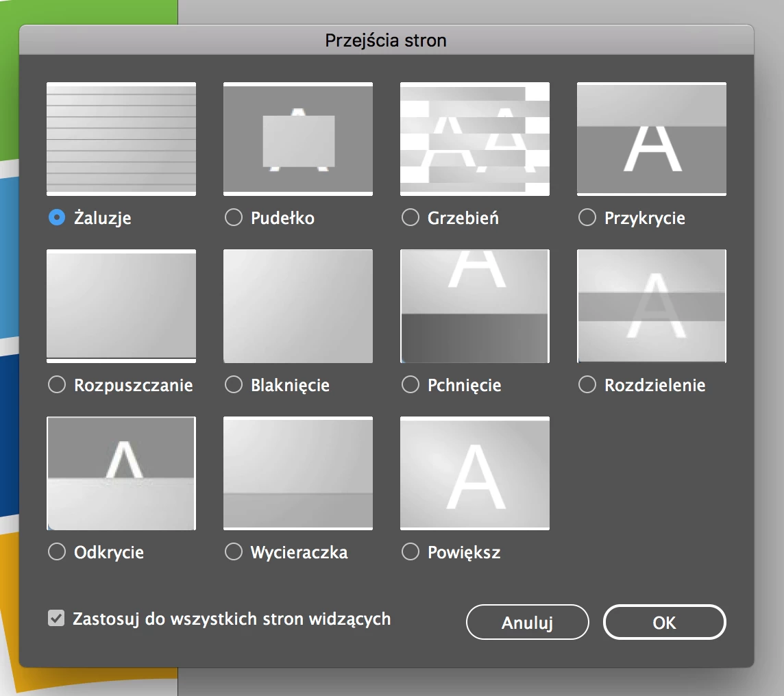Select the Rozpuszczanie radio button

click(x=57, y=385)
